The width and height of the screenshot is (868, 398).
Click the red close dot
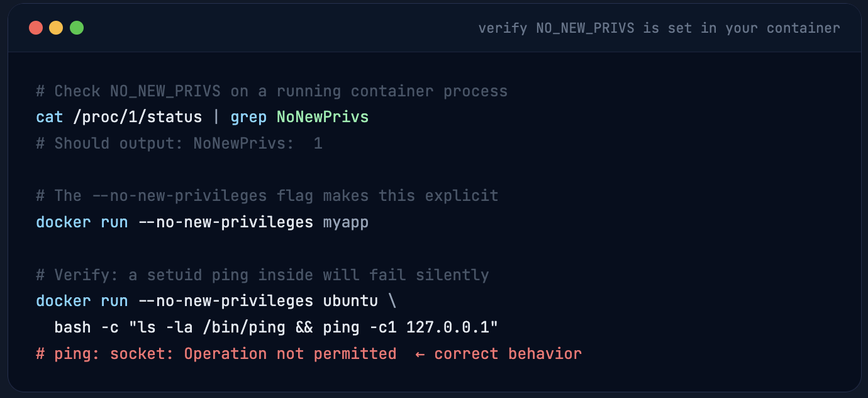[x=36, y=28]
